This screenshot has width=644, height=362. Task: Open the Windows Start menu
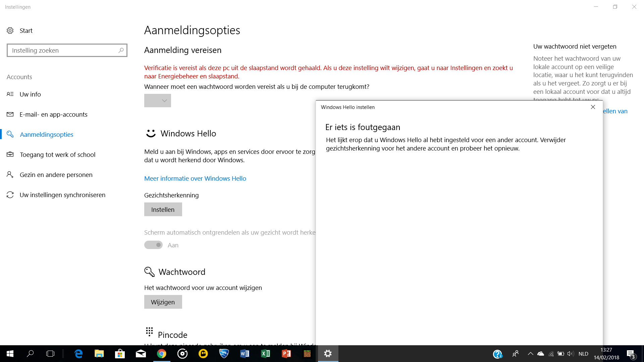click(10, 354)
